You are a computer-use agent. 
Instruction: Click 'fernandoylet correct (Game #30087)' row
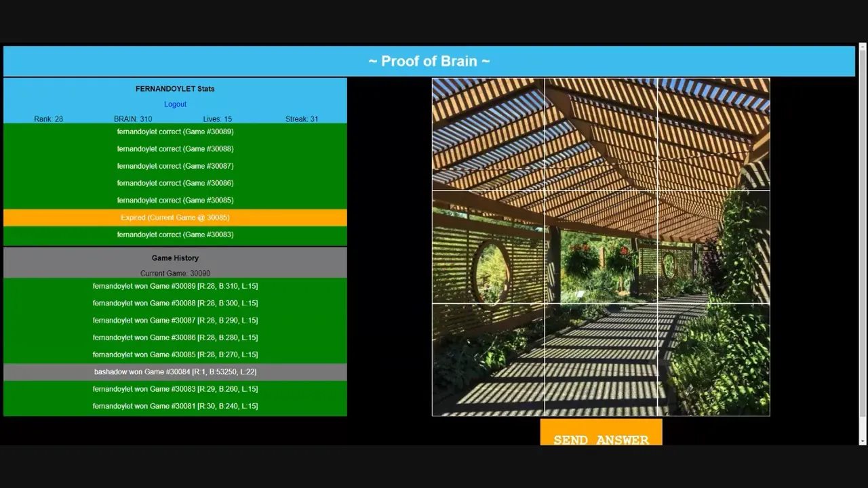[x=175, y=166]
